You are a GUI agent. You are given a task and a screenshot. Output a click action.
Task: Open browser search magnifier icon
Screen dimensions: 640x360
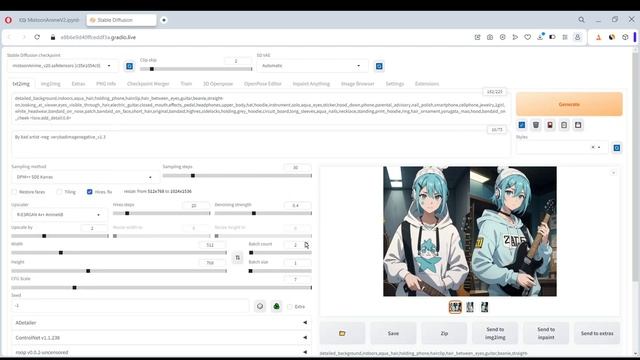point(581,20)
